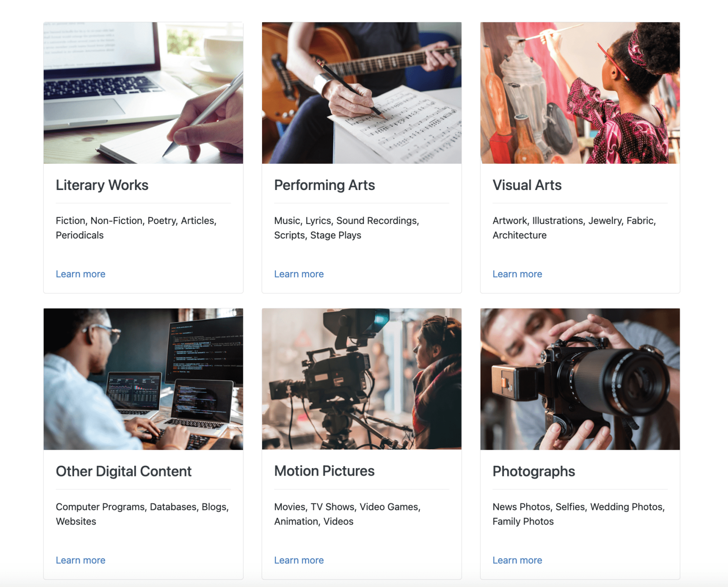The height and width of the screenshot is (587, 728).
Task: Click the programmer with code screens image
Action: 143,379
